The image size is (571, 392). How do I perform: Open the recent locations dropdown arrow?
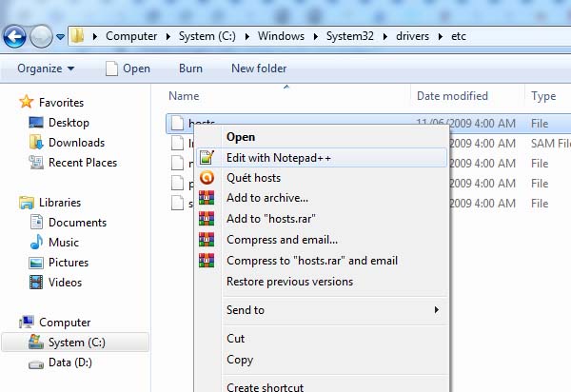61,37
